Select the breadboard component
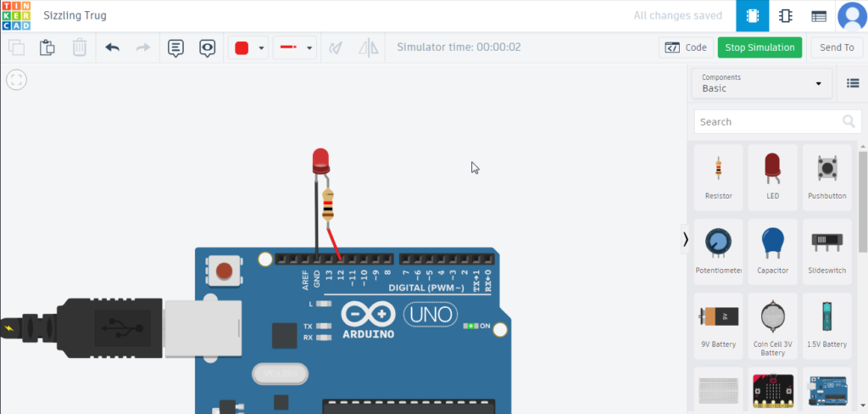This screenshot has height=414, width=868. 719,391
